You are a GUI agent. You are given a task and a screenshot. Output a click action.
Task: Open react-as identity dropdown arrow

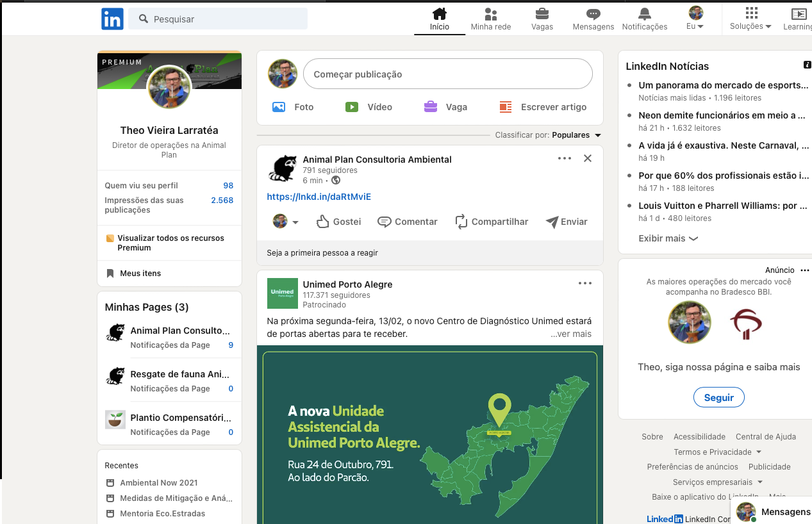[x=295, y=222]
